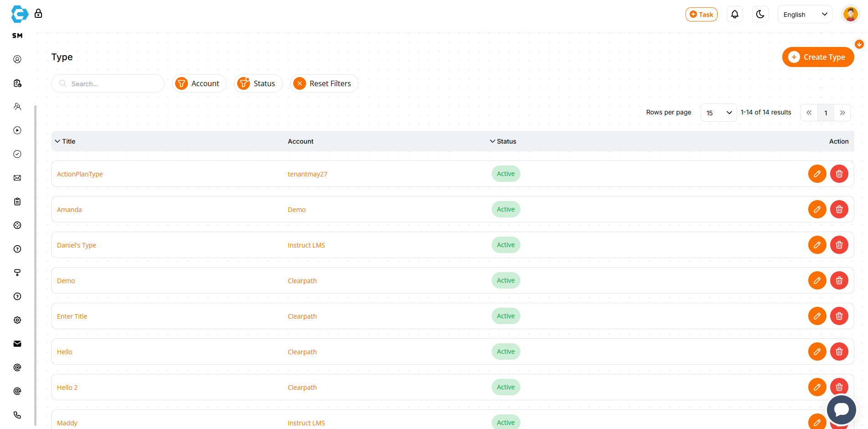Select page 1 in pagination
This screenshot has width=868, height=429.
point(826,113)
